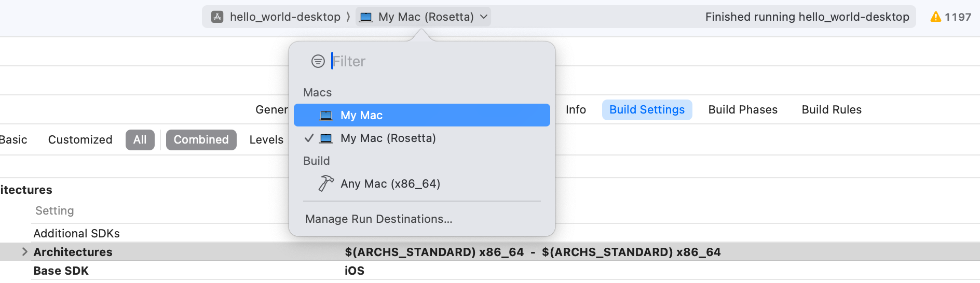This screenshot has height=283, width=980.
Task: Open the Build Rules tab
Action: click(831, 110)
